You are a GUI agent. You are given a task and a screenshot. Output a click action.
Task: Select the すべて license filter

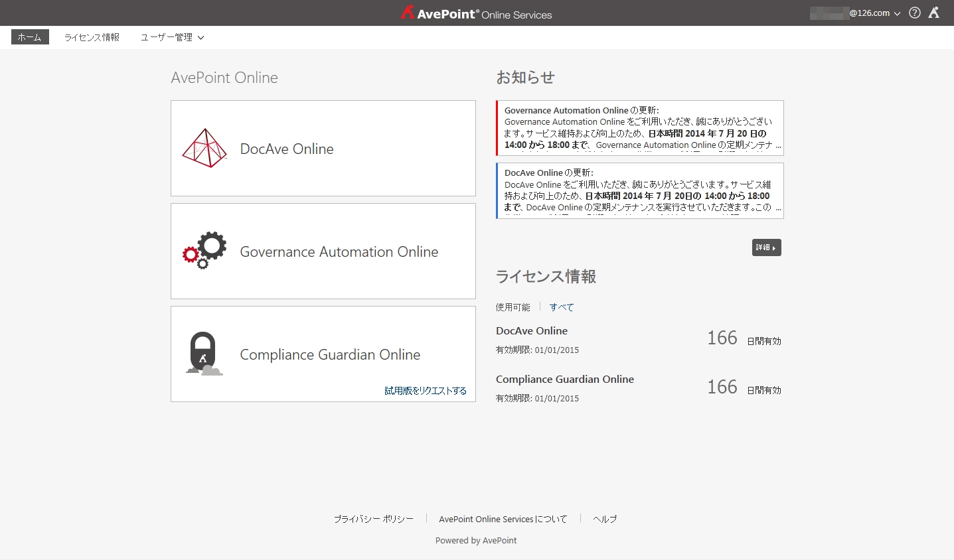[x=562, y=307]
